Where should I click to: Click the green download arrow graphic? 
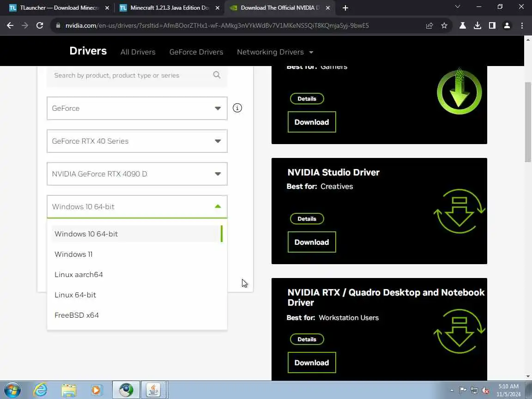point(459,91)
